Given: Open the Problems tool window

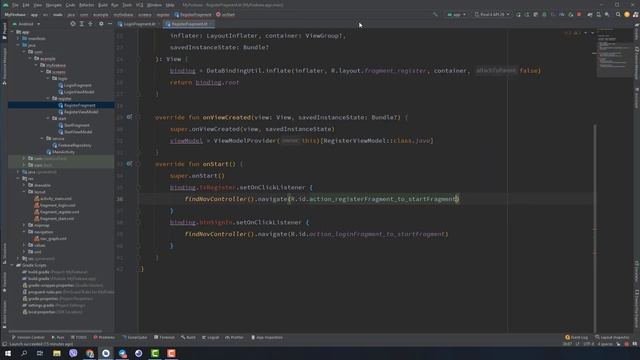Looking at the screenshot, I should point(104,338).
